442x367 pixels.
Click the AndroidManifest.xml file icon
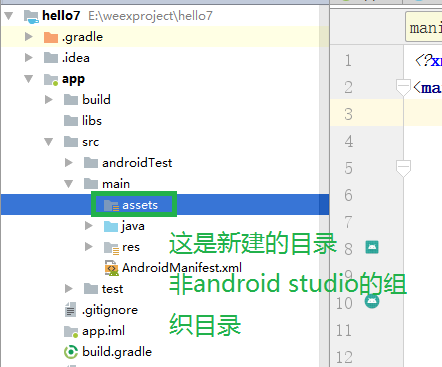point(112,268)
